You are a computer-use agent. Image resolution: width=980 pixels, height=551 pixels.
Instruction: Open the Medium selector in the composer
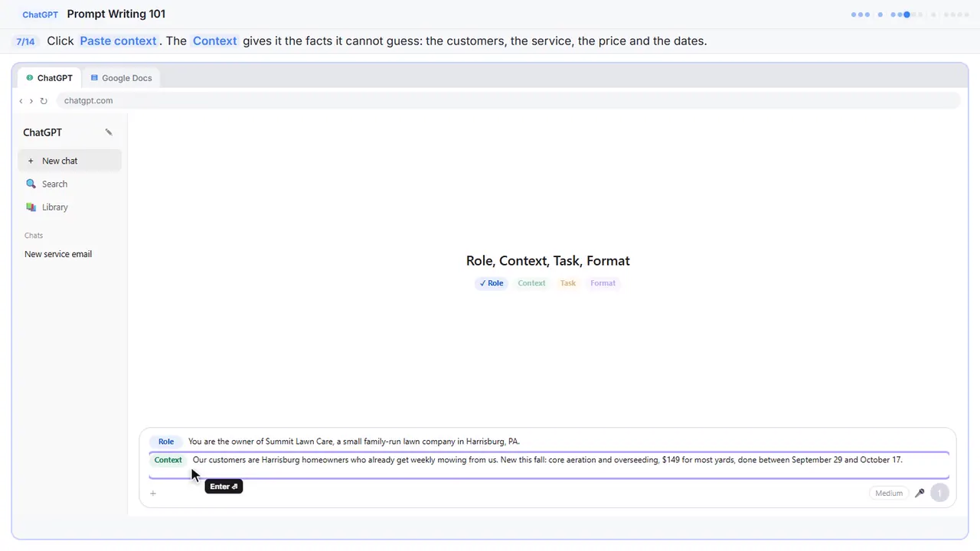tap(889, 494)
